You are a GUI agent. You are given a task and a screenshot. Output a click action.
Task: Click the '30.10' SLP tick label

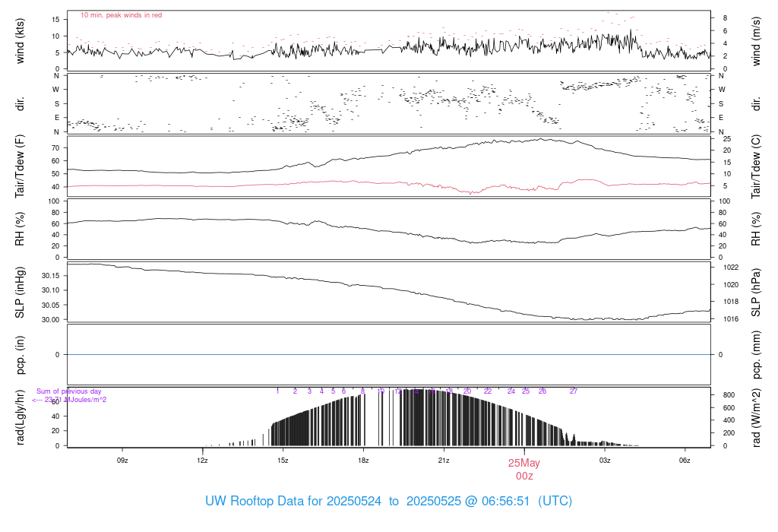tap(51, 290)
